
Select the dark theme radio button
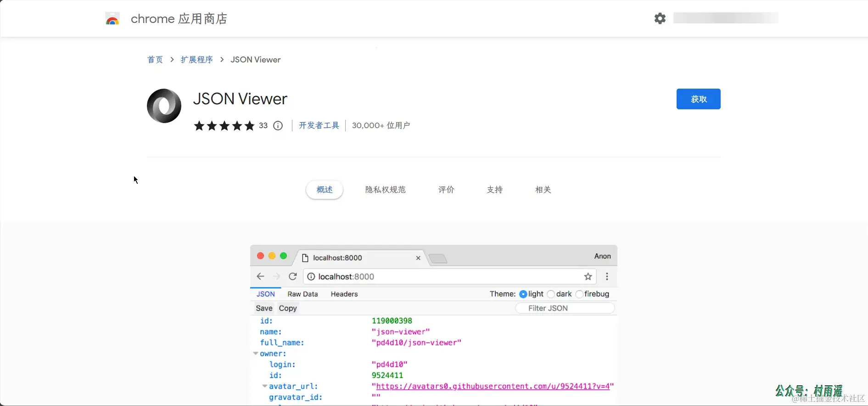coord(551,294)
